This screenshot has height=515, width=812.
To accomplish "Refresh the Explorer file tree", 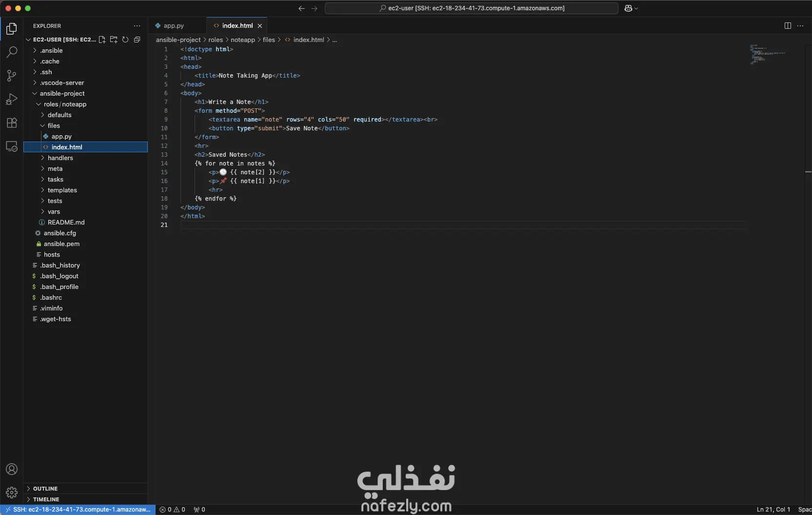I will point(125,40).
